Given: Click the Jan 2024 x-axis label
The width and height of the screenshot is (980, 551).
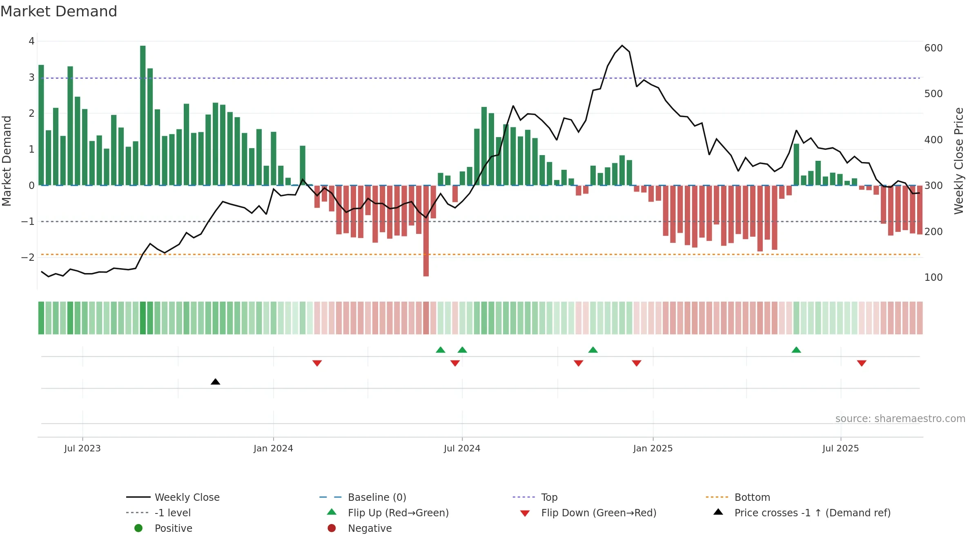Looking at the screenshot, I should (273, 448).
